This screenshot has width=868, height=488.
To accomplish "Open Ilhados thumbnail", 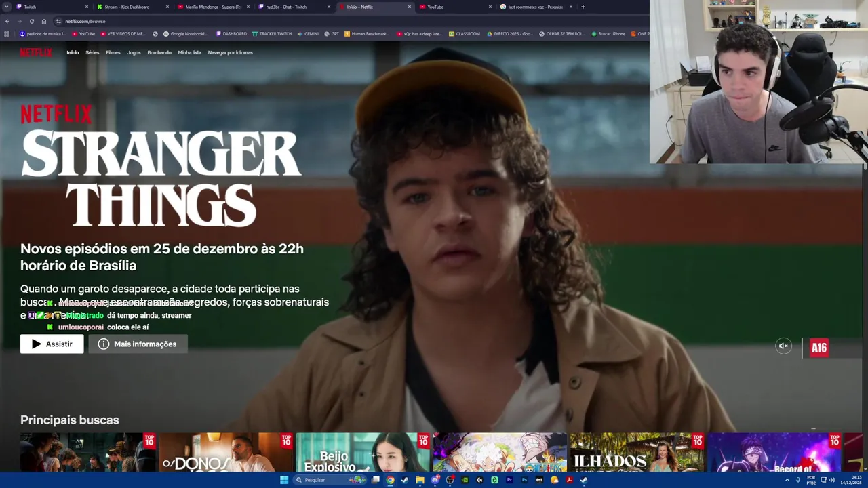I will (637, 452).
